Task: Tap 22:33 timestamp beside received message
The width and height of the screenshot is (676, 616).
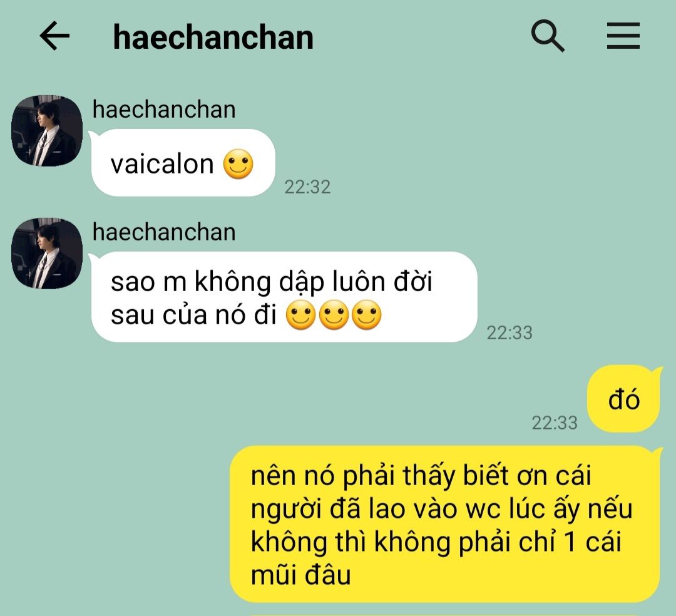Action: 510,333
